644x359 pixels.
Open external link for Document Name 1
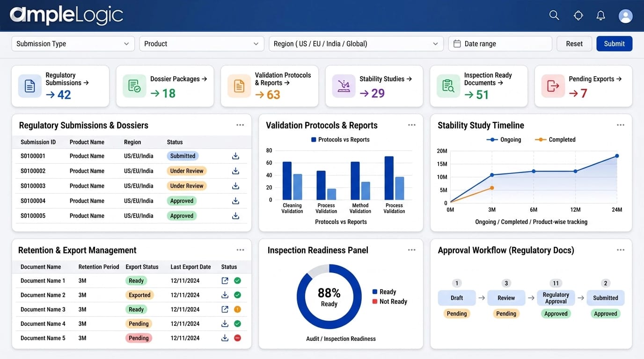tap(225, 281)
